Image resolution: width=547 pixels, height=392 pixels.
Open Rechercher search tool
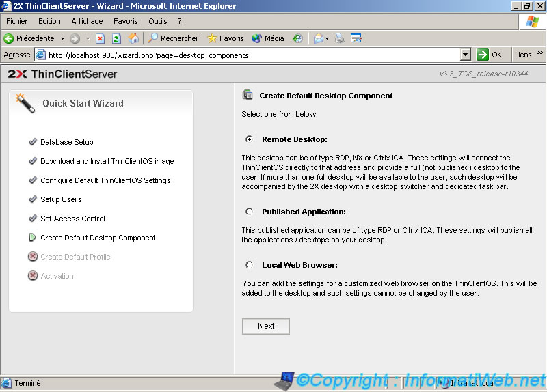(173, 38)
